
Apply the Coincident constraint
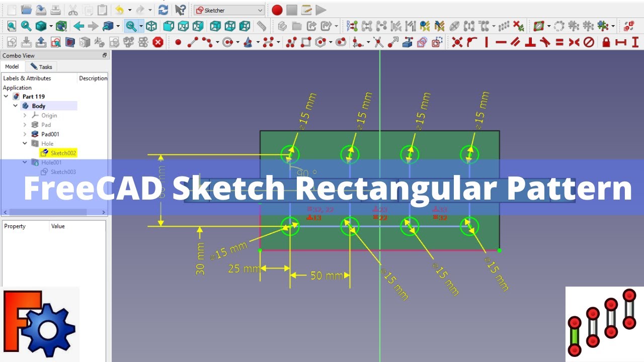click(x=457, y=42)
